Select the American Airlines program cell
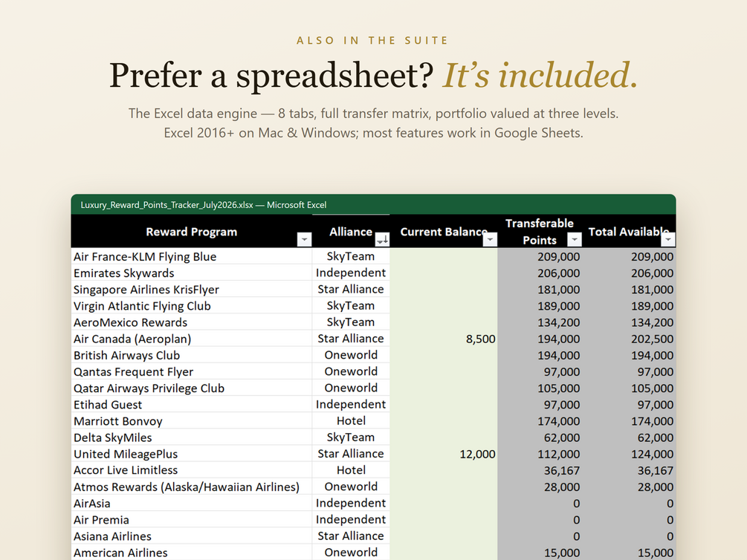The height and width of the screenshot is (560, 747). tap(192, 553)
